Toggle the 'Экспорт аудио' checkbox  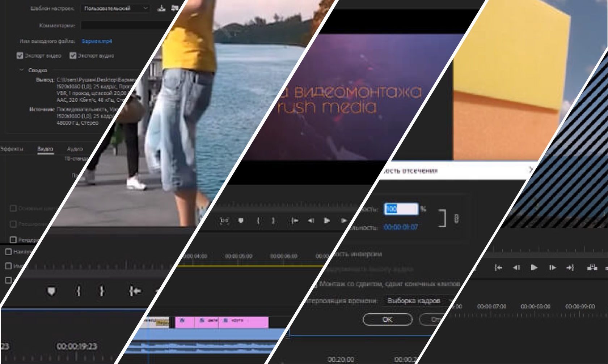[x=73, y=56]
